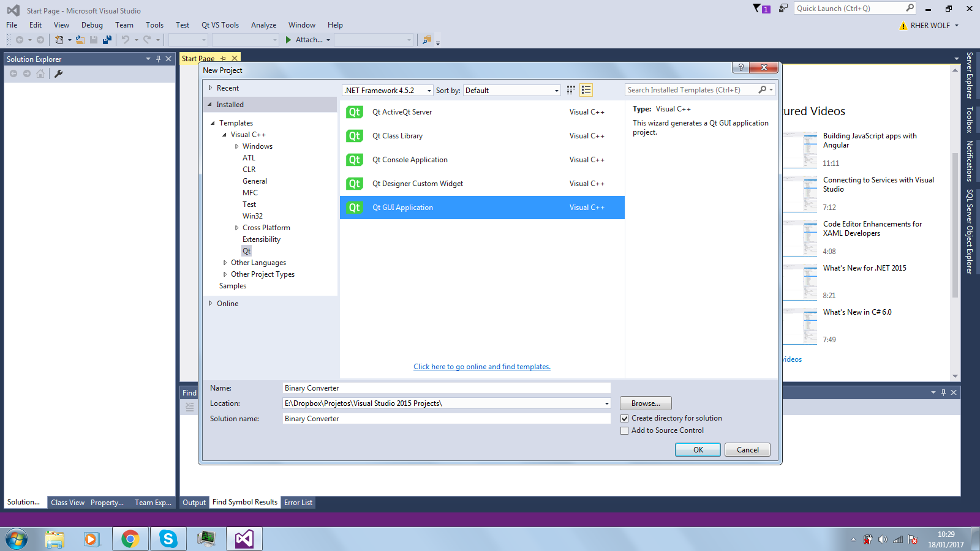Expand the Cross Platform node
Image resolution: width=980 pixels, height=551 pixels.
237,228
